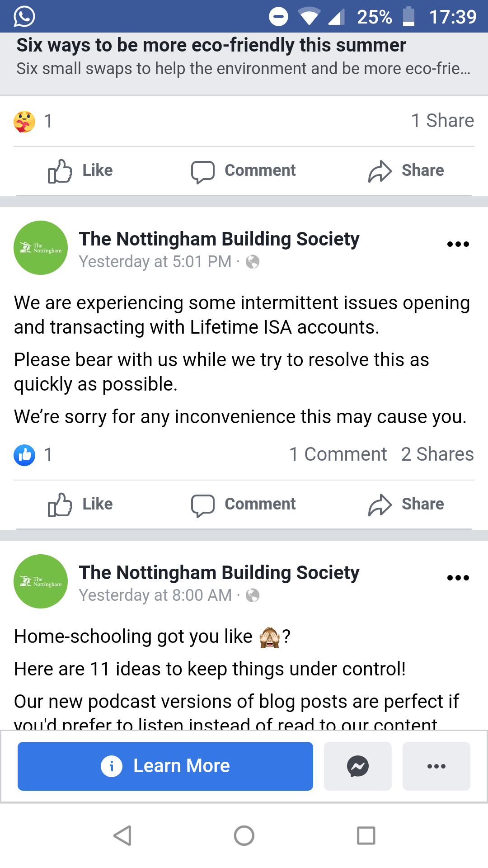
Task: Expand more page actions beside Messenger
Action: pyautogui.click(x=436, y=766)
